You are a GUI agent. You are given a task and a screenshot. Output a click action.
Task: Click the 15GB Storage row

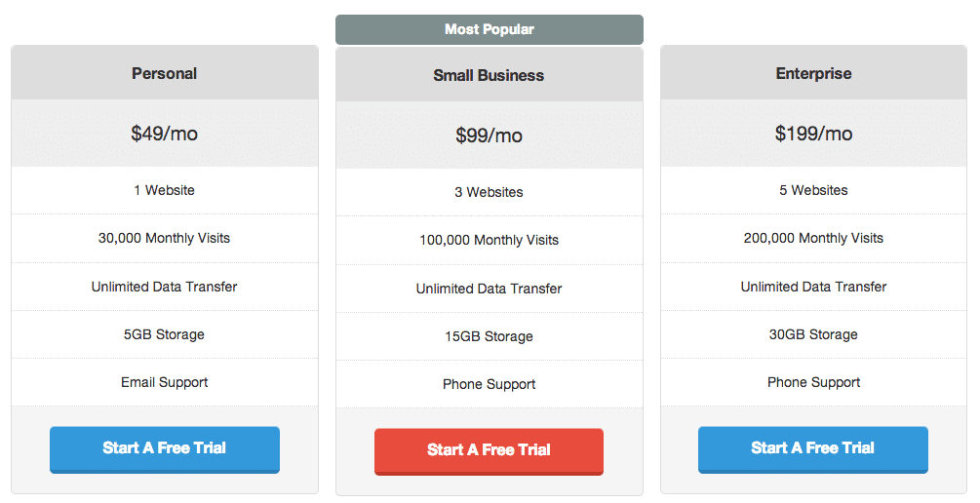[x=489, y=336]
